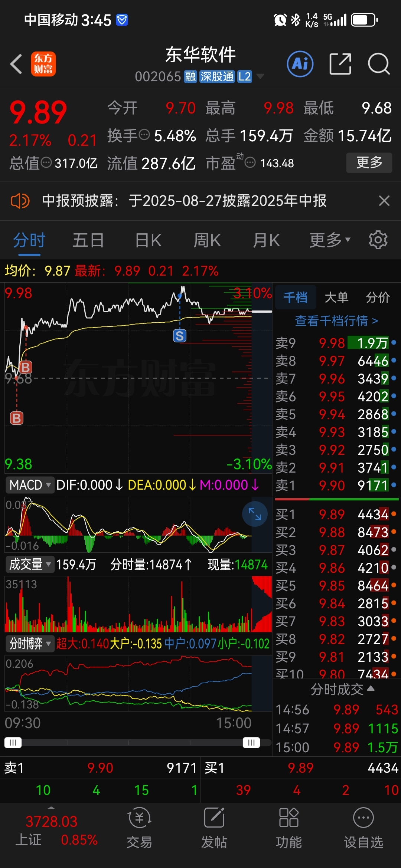Open the search magnifier icon
The height and width of the screenshot is (868, 401).
tap(379, 64)
